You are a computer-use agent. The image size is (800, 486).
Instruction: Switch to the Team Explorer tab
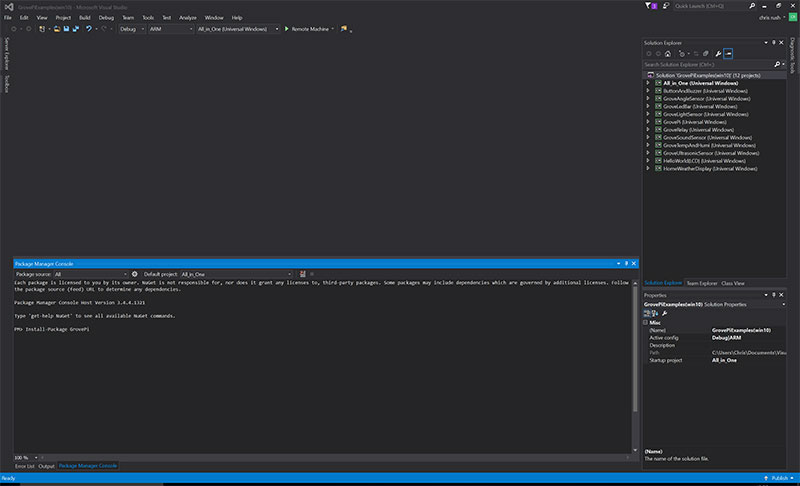tap(701, 283)
